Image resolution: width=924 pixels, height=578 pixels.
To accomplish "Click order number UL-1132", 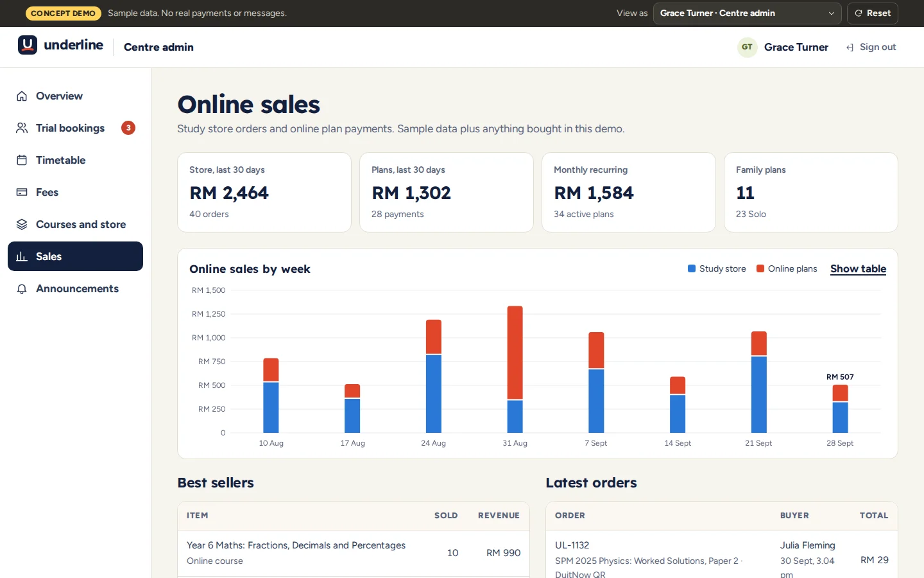I will pos(572,545).
